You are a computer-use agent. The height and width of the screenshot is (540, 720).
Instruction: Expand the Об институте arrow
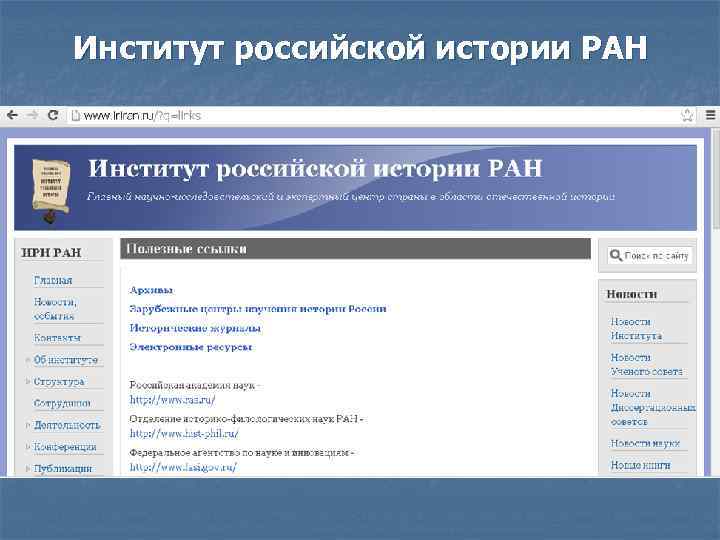click(x=28, y=360)
